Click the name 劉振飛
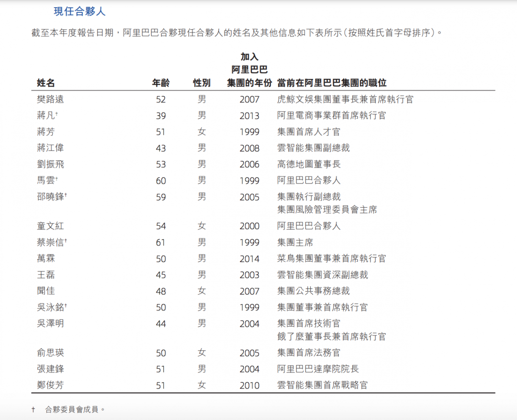This screenshot has width=517, height=420. [50, 164]
